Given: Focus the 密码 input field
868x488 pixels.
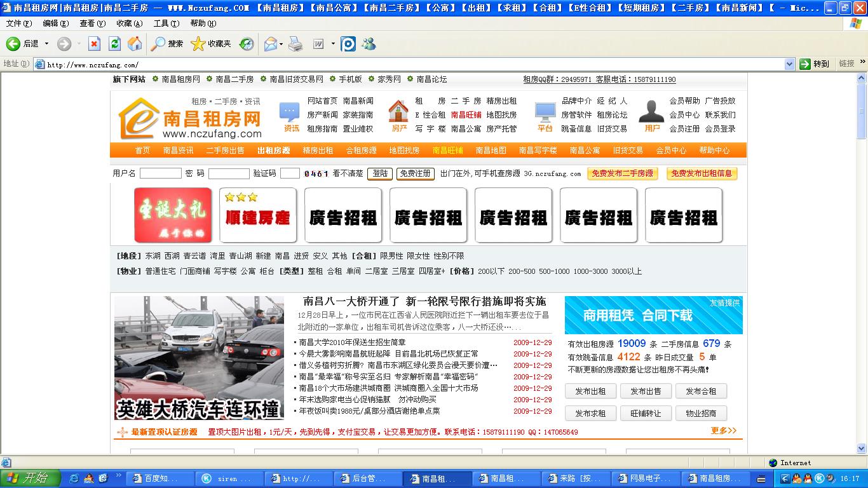Looking at the screenshot, I should pos(229,173).
